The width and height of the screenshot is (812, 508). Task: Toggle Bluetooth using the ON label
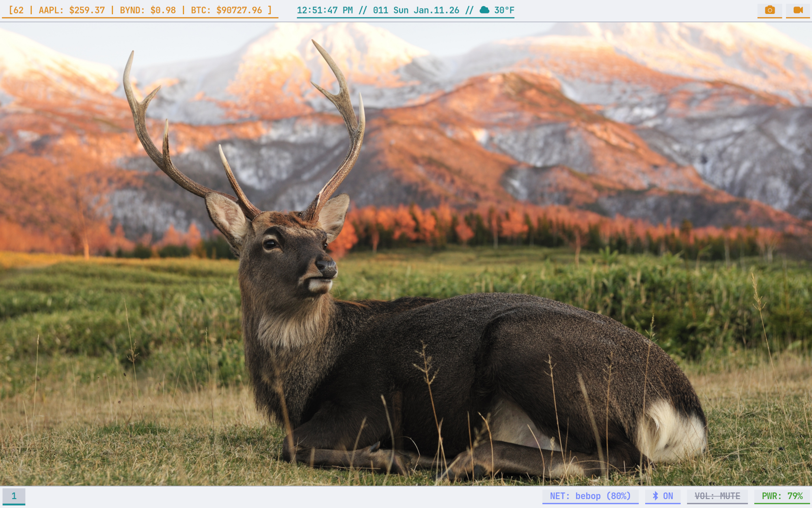[668, 496]
